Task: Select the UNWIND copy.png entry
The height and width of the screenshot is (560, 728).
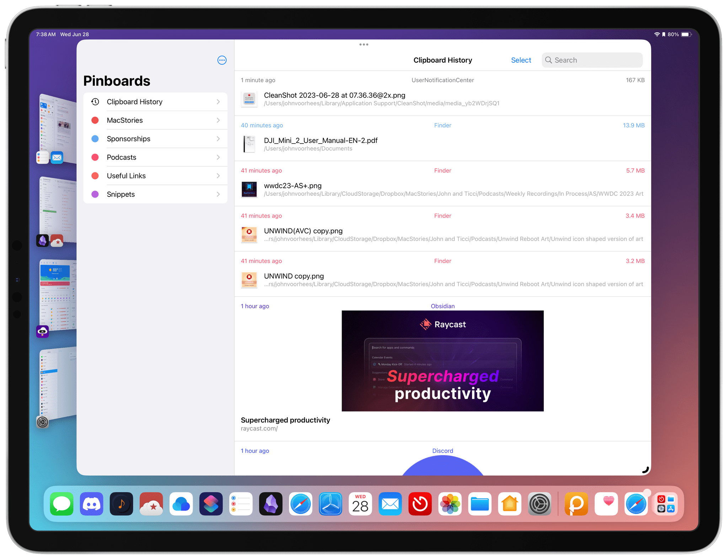Action: pyautogui.click(x=443, y=274)
